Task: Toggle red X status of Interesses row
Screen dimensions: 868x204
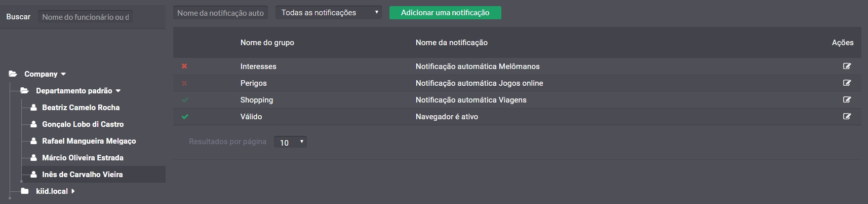Action: tap(184, 66)
